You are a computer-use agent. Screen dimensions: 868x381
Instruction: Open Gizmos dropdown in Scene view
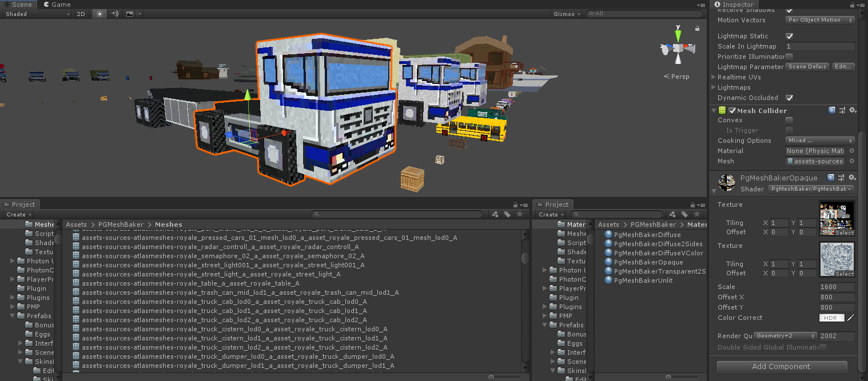click(x=567, y=14)
